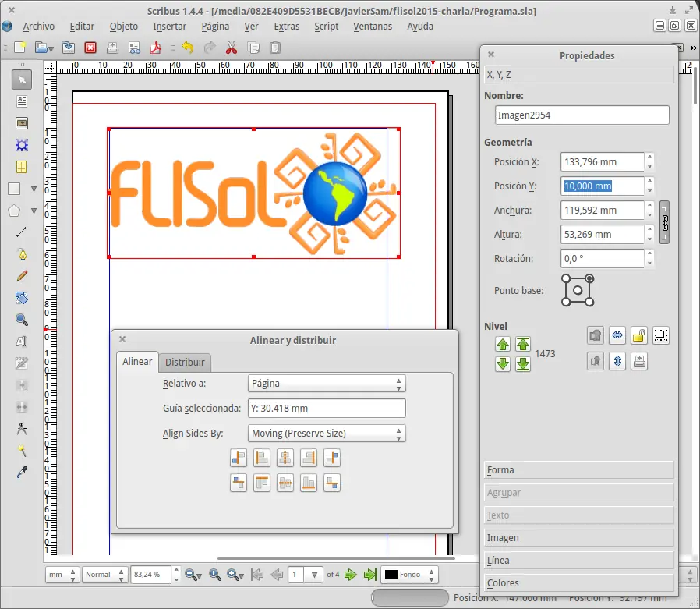Align bottoms of items
This screenshot has width=700, height=609.
pyautogui.click(x=309, y=483)
